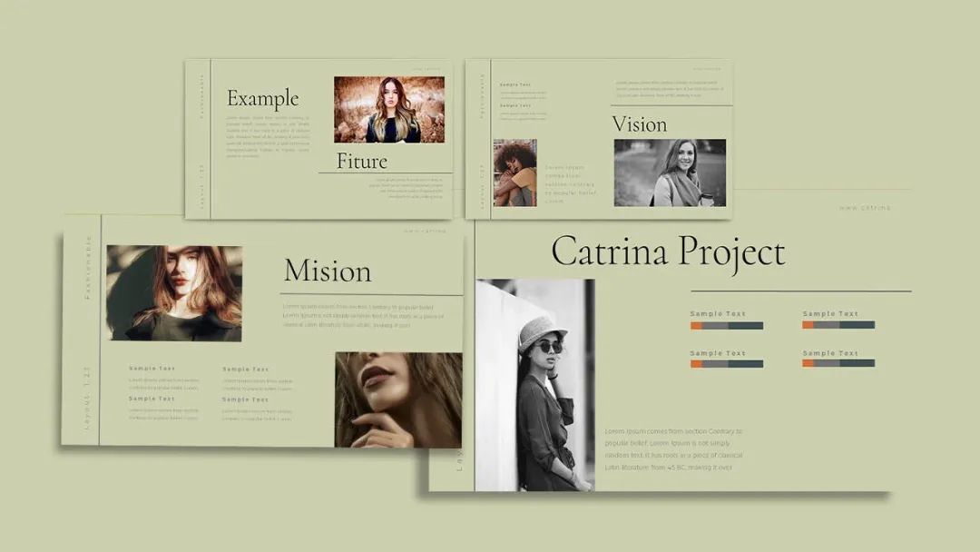Image resolution: width=980 pixels, height=552 pixels.
Task: Select the Lorem ipsum paragraph under Mision
Action: [x=363, y=316]
